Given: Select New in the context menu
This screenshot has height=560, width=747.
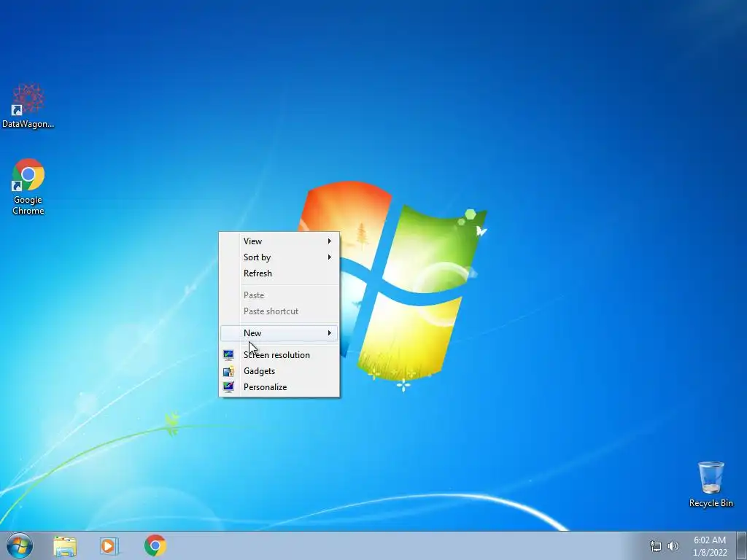Looking at the screenshot, I should (279, 332).
